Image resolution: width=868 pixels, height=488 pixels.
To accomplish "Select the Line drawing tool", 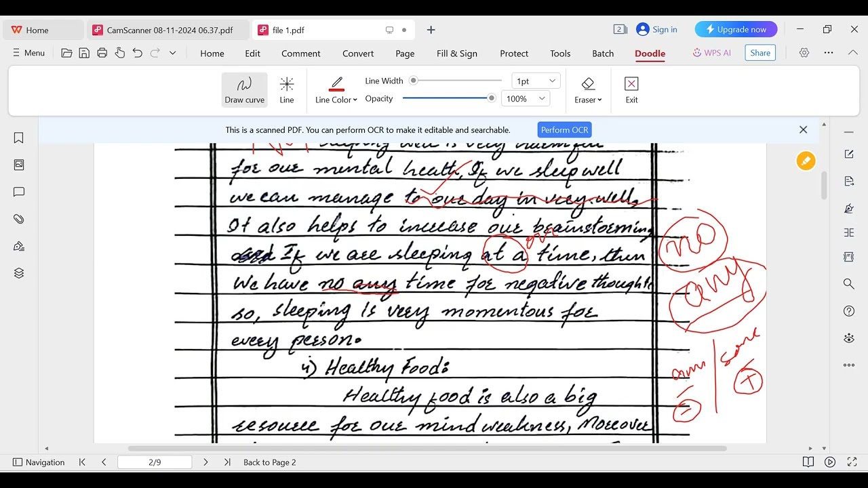I will click(286, 89).
